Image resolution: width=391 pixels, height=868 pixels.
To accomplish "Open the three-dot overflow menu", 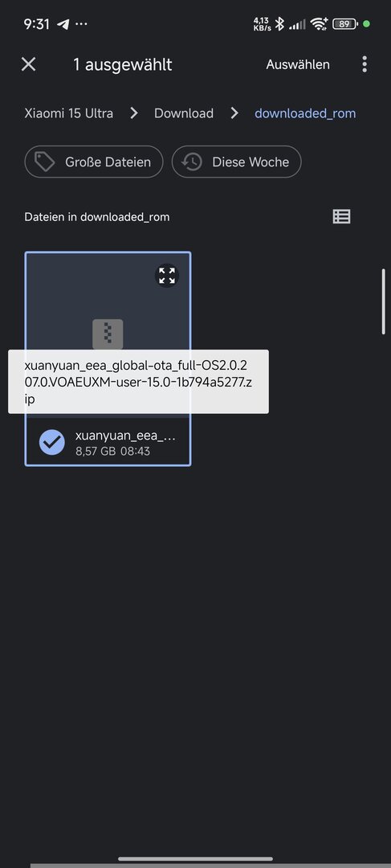I will pos(365,64).
